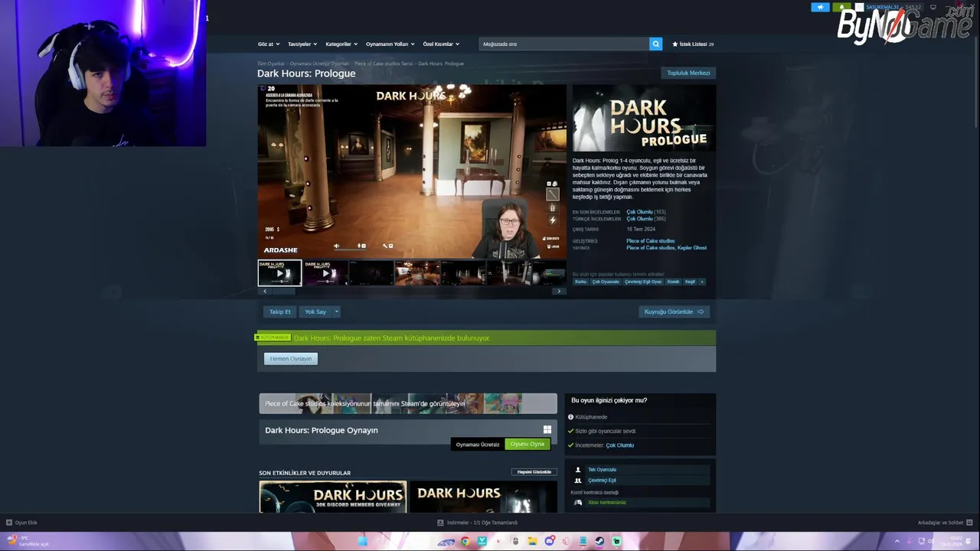Focus the Mağazada ara search field
The height and width of the screenshot is (551, 980).
(x=564, y=44)
